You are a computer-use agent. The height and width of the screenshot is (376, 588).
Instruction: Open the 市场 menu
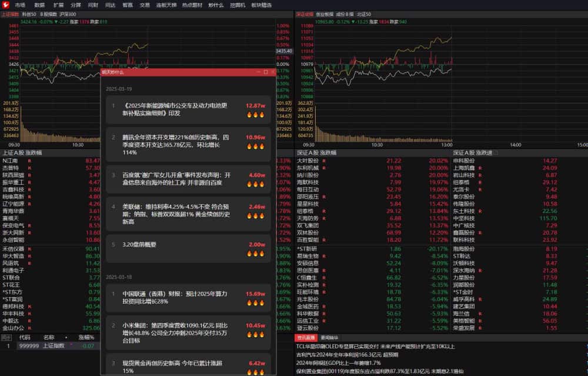(x=20, y=5)
